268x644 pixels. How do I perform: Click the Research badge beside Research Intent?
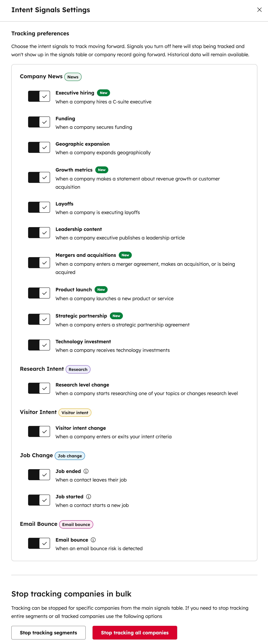(x=78, y=369)
